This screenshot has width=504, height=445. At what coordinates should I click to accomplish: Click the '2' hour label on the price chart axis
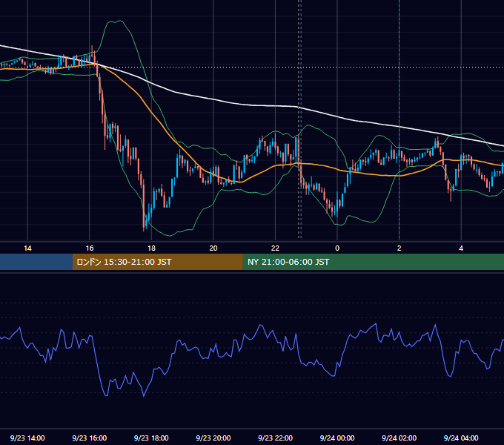(x=399, y=248)
